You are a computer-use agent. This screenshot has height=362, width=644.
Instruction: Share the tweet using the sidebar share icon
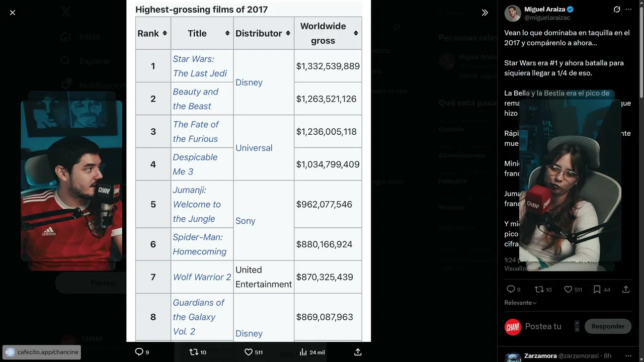[x=626, y=289]
